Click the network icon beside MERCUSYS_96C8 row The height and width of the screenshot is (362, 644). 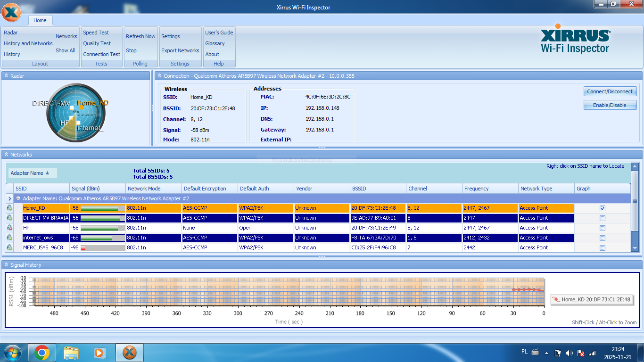[9, 247]
